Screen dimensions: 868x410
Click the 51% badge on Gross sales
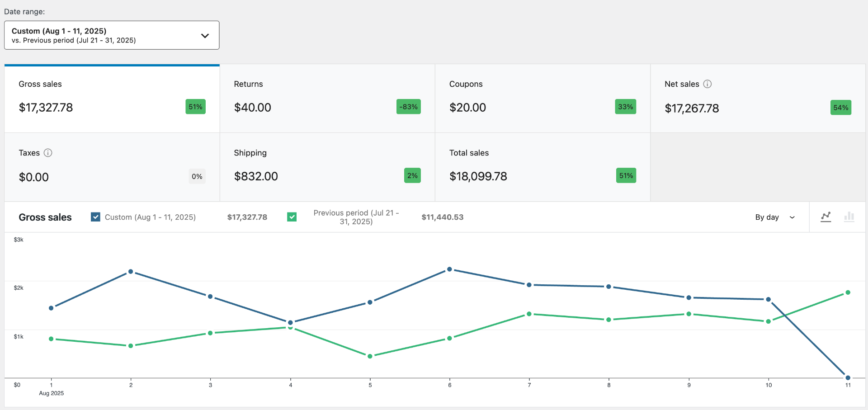[x=195, y=107]
